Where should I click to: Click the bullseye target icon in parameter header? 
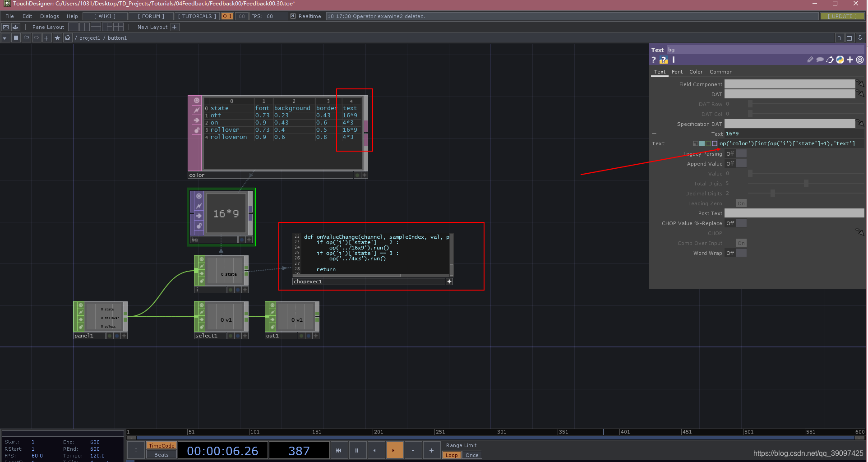click(859, 60)
